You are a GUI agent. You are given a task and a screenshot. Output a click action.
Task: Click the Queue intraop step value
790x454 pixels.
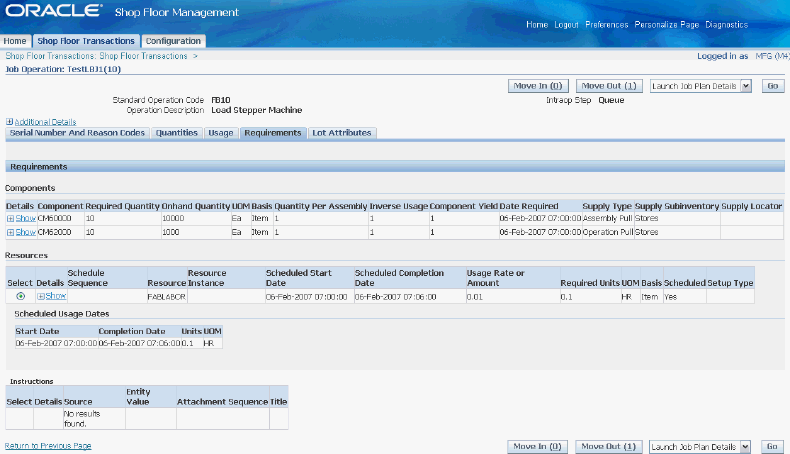coord(611,100)
